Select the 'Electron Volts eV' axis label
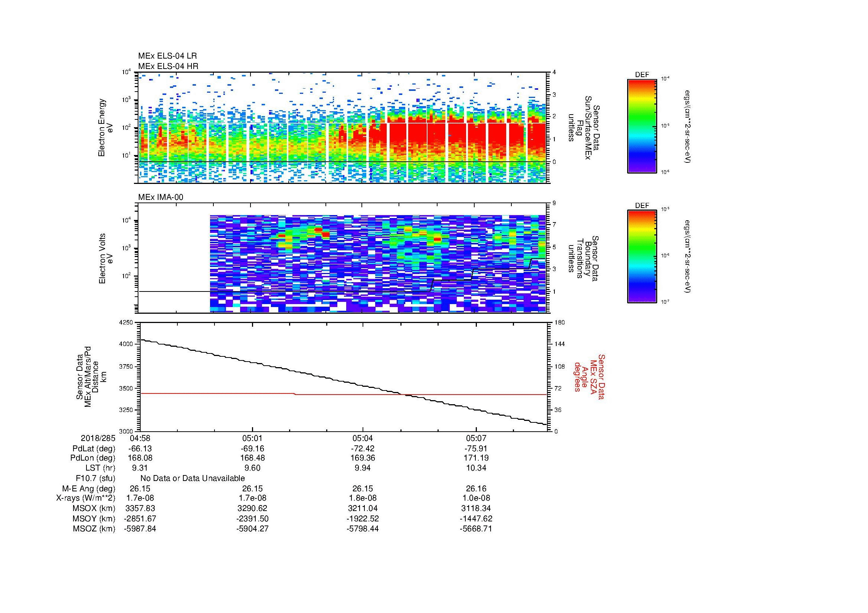868x613 pixels. [105, 258]
